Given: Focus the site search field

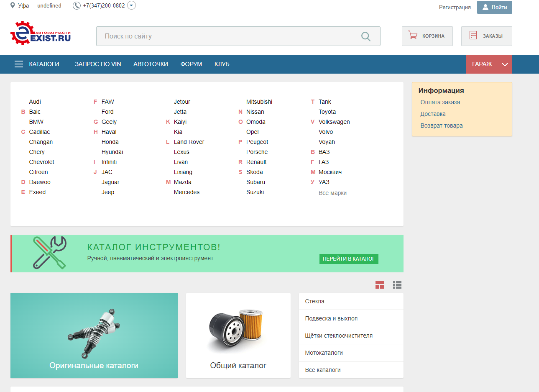Looking at the screenshot, I should (238, 36).
